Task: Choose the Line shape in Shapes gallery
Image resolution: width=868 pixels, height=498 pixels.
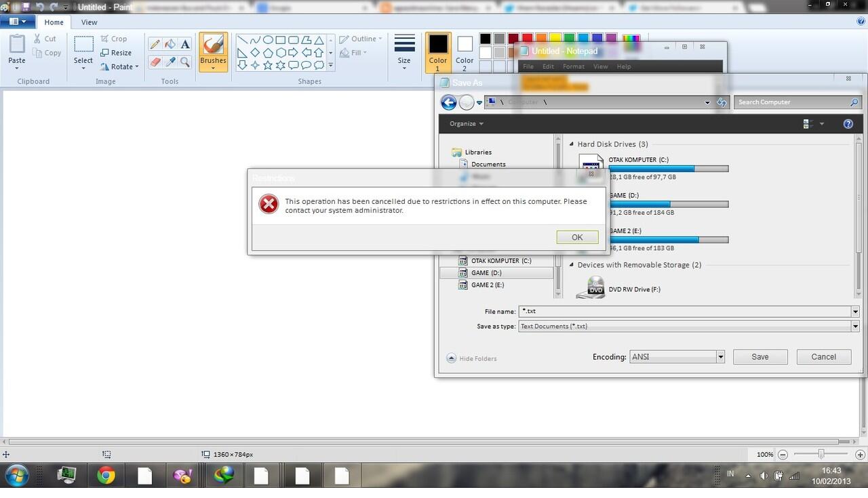Action: pos(242,40)
